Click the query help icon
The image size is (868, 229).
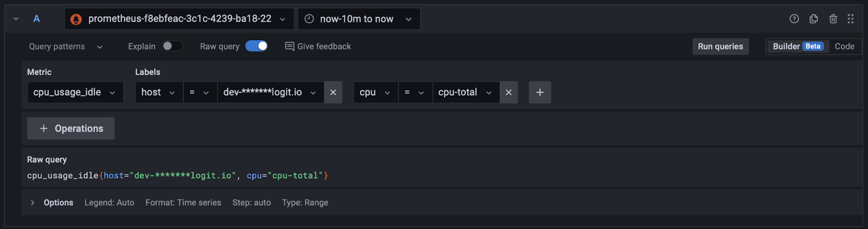794,19
